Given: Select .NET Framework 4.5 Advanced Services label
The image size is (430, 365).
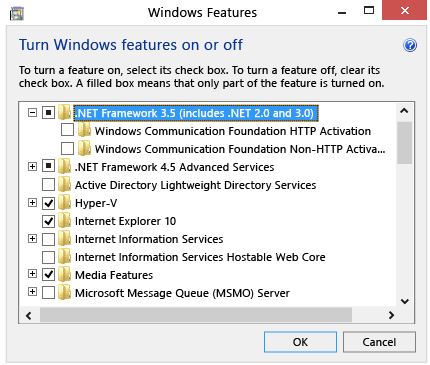Looking at the screenshot, I should click(x=175, y=167).
